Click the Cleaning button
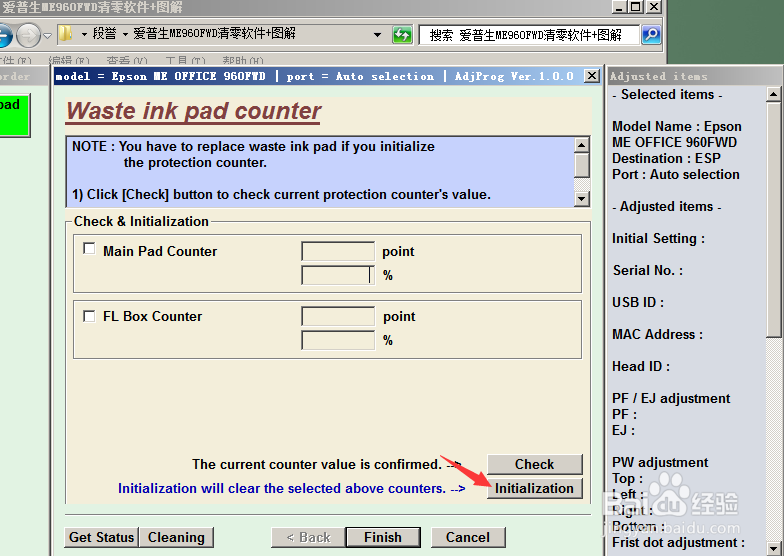 pos(176,537)
